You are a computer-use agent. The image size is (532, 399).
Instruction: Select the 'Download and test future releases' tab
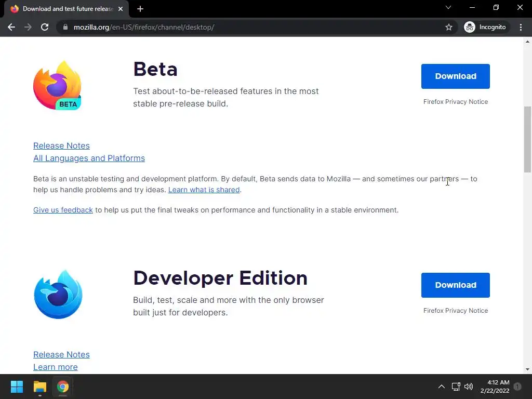click(66, 9)
